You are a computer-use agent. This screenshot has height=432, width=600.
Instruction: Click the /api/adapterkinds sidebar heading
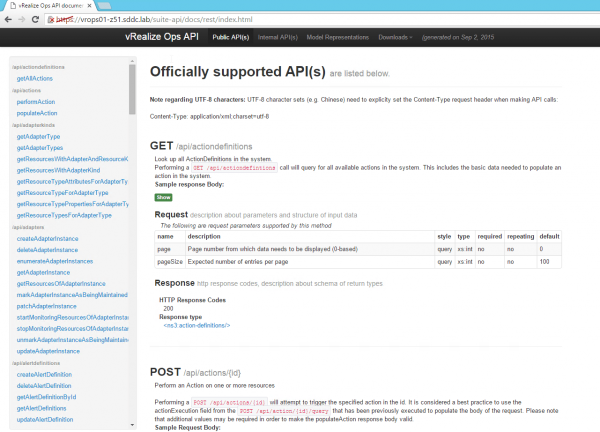pyautogui.click(x=33, y=125)
